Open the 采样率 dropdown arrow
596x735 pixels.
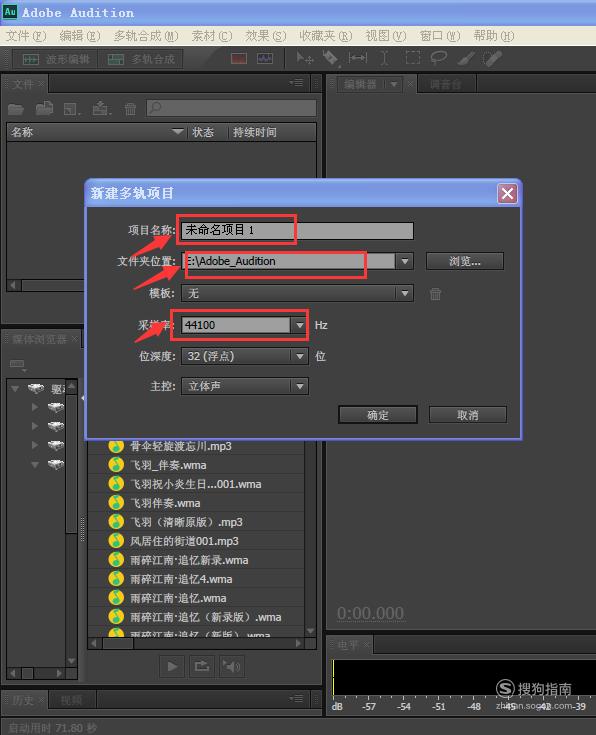299,325
